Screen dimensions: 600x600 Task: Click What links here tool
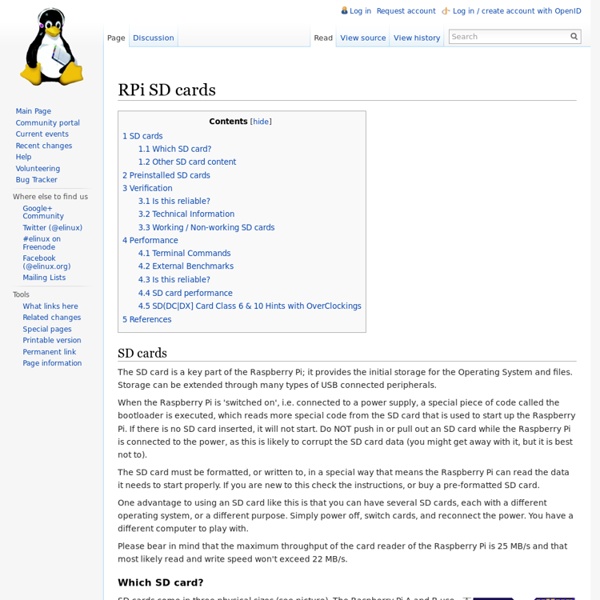[50, 306]
